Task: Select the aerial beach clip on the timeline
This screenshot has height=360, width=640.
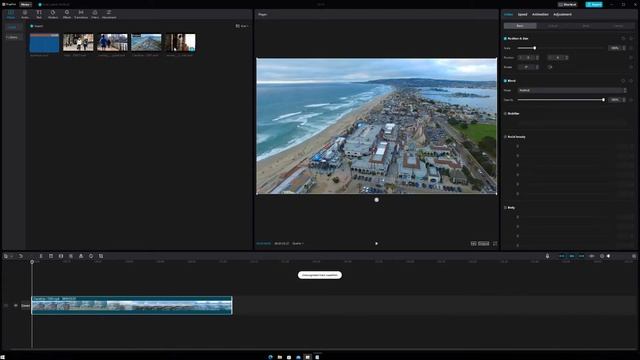Action: (132, 305)
